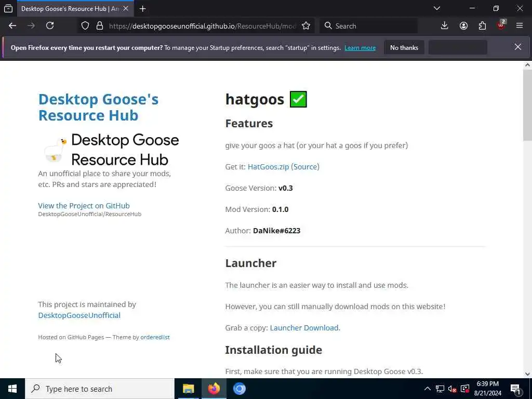Switch to Desktop Goose's Resource Hub tab
This screenshot has width=532, height=399.
(x=70, y=9)
